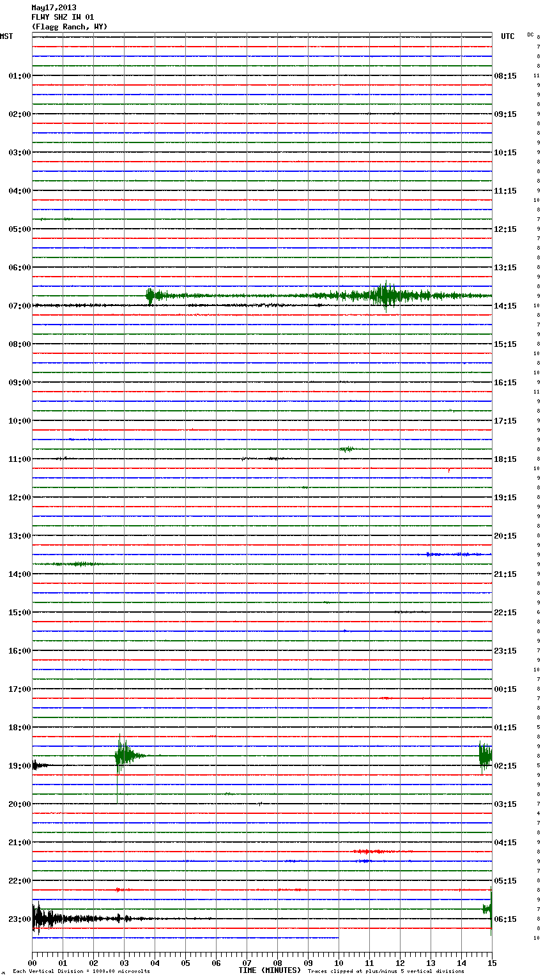
Task: Click the 16:15 UTC time label
Action: point(505,383)
